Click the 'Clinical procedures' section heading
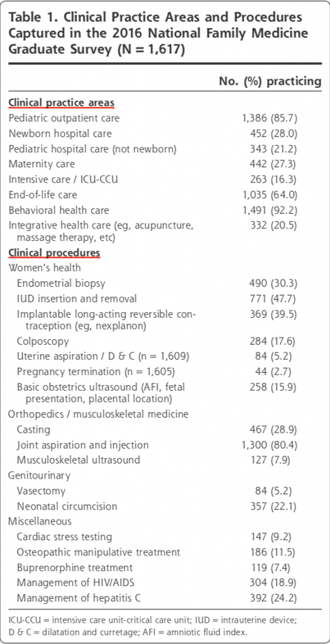 tap(55, 253)
